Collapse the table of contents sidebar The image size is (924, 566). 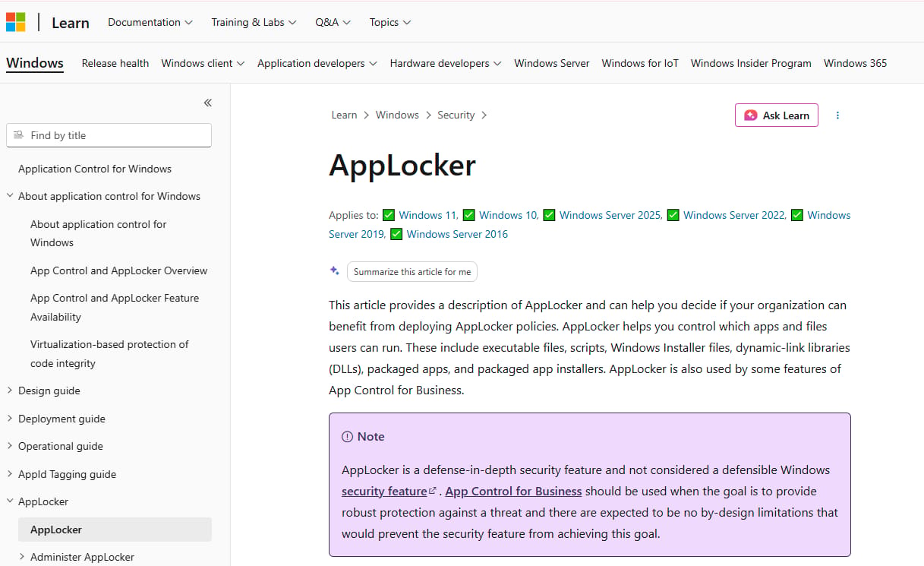point(207,103)
